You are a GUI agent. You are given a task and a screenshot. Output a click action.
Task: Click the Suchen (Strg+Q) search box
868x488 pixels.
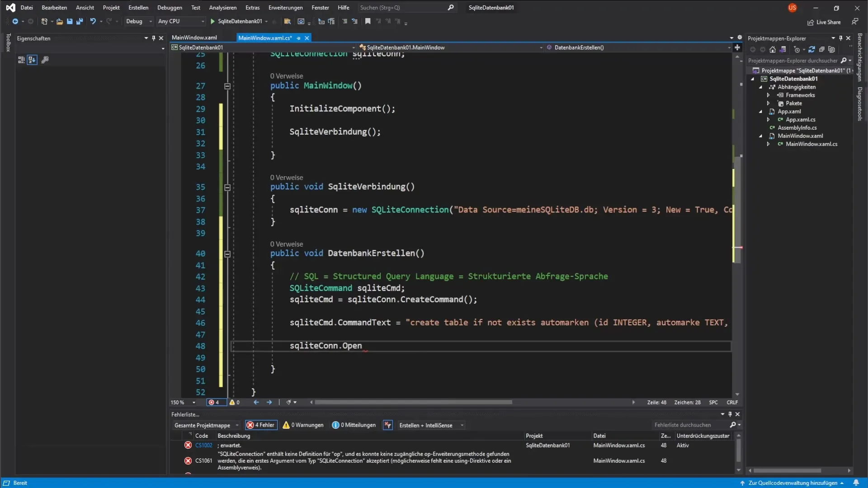pos(406,8)
